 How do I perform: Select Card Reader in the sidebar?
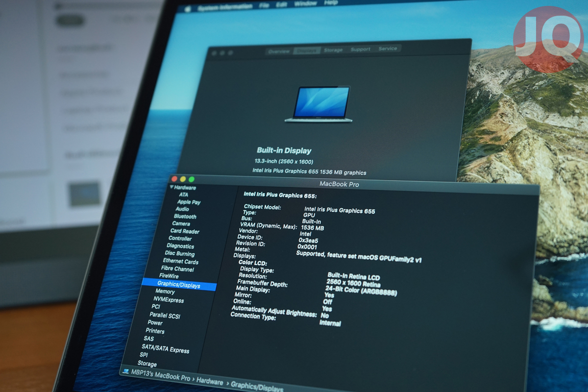[185, 231]
